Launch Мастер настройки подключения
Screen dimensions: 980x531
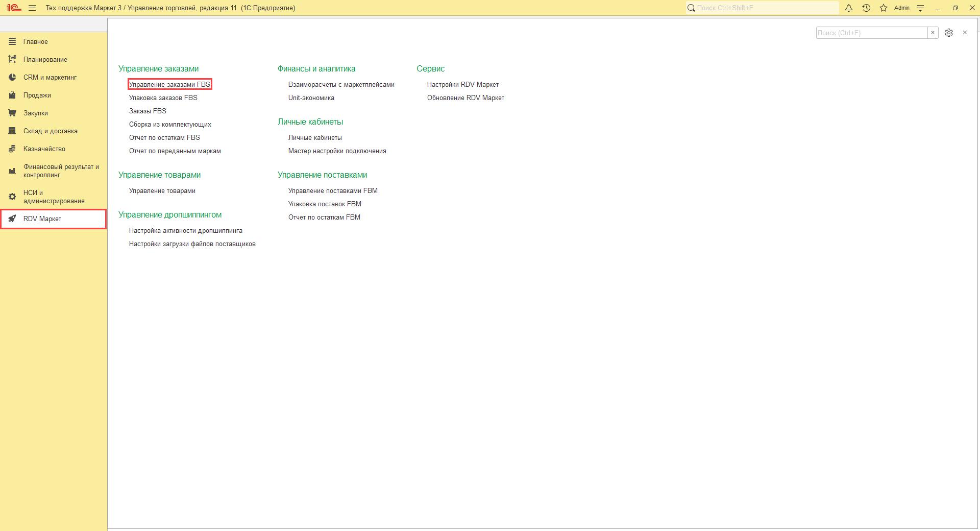tap(337, 151)
